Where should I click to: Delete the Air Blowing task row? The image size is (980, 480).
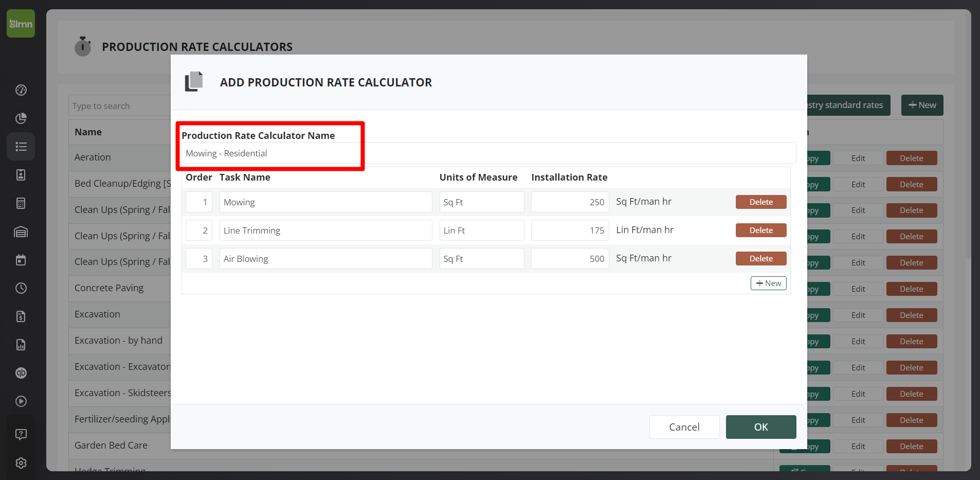(761, 259)
